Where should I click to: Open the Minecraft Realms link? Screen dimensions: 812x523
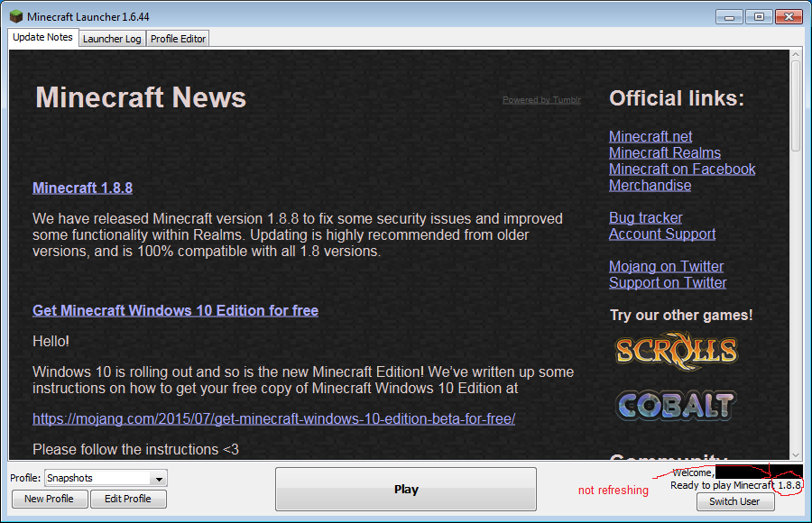(x=665, y=152)
